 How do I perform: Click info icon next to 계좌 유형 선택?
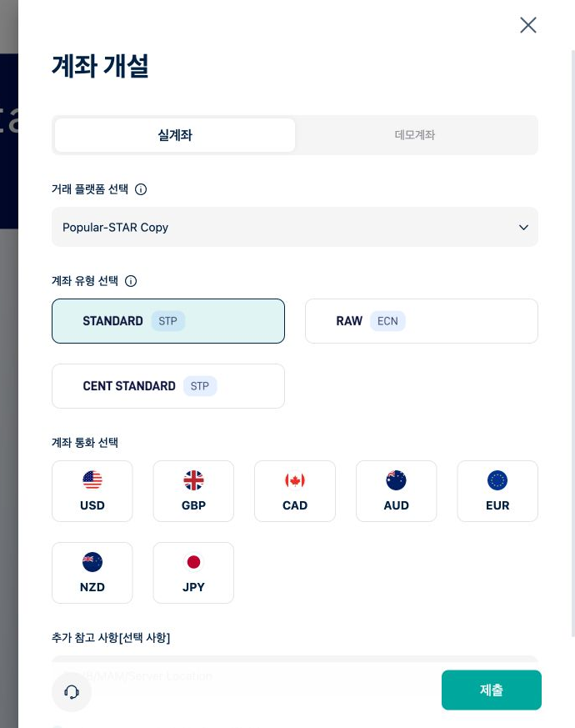[131, 281]
